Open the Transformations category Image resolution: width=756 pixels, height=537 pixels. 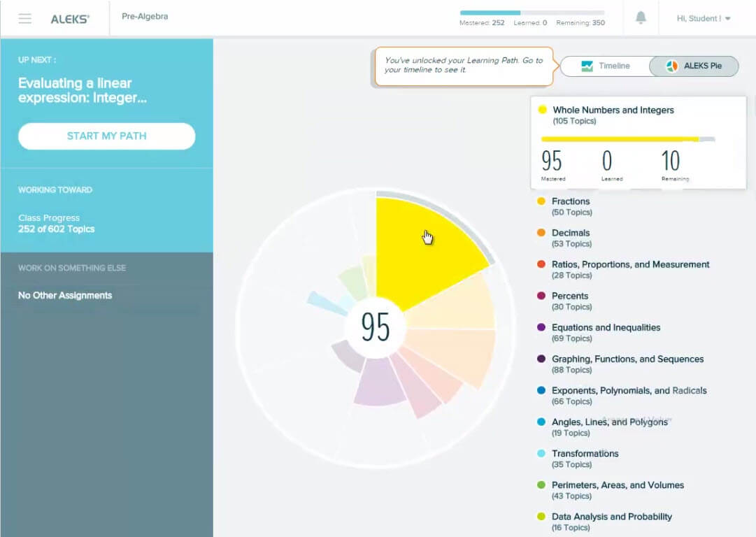click(x=585, y=459)
